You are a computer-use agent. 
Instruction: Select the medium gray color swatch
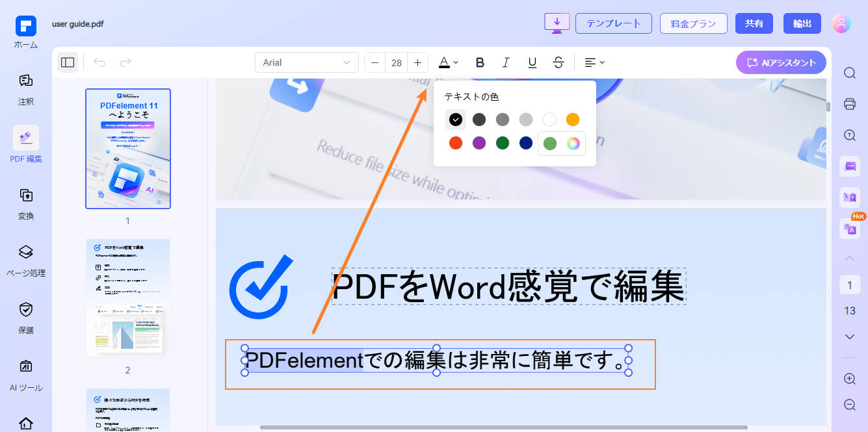[x=503, y=120]
